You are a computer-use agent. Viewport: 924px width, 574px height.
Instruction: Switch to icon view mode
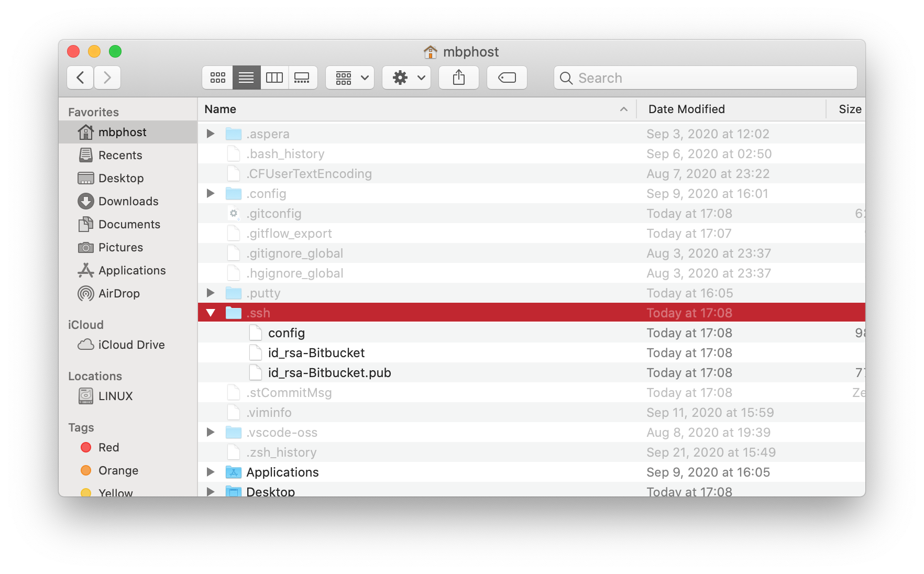[x=217, y=78]
